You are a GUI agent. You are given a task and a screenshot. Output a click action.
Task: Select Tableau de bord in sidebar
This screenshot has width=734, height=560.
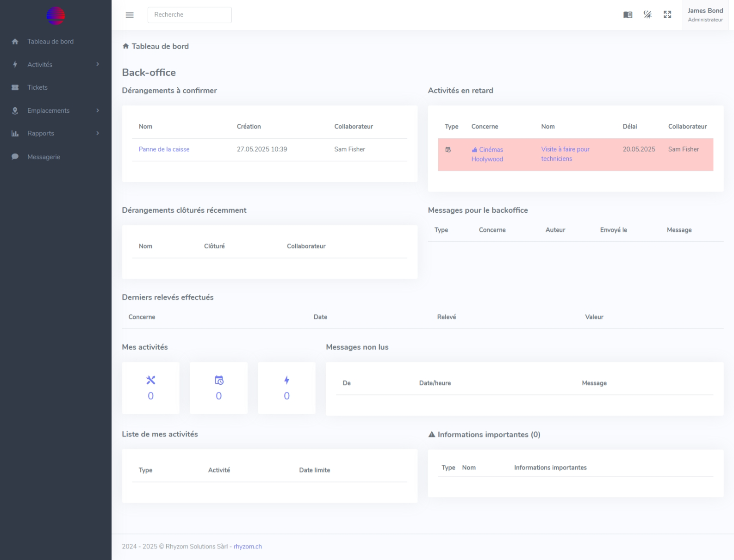(50, 42)
